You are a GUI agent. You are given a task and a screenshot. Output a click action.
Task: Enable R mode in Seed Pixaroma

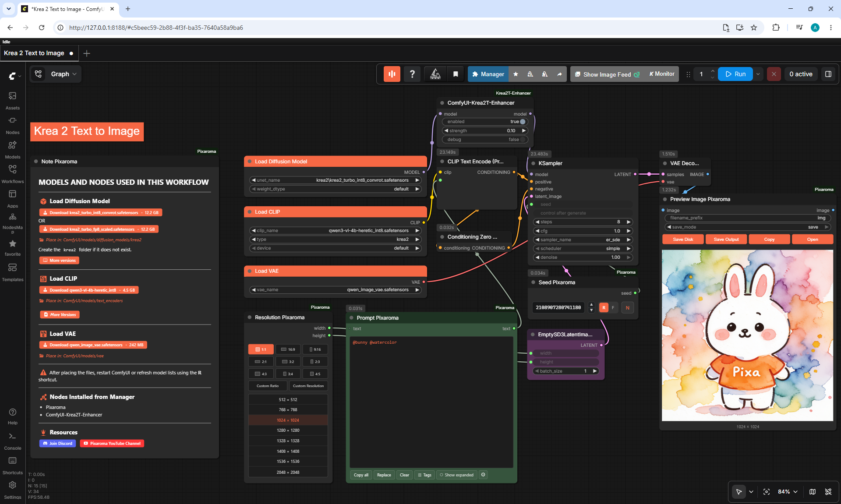pos(604,307)
